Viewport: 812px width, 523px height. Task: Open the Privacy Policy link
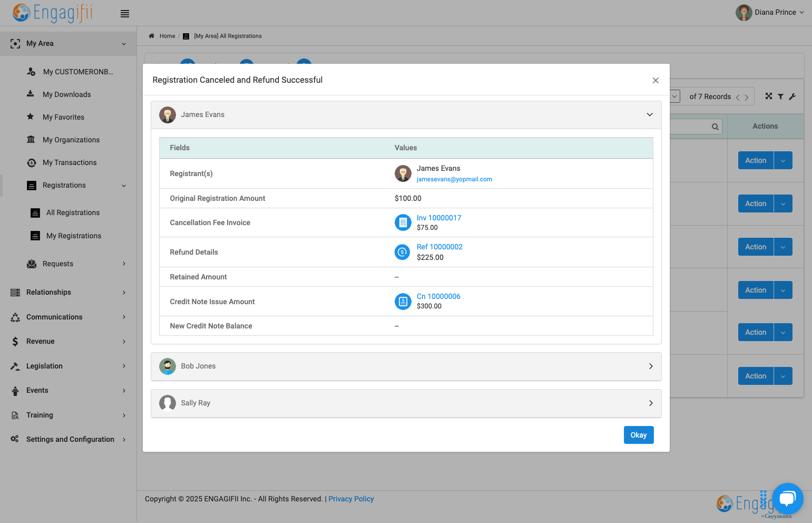click(351, 499)
